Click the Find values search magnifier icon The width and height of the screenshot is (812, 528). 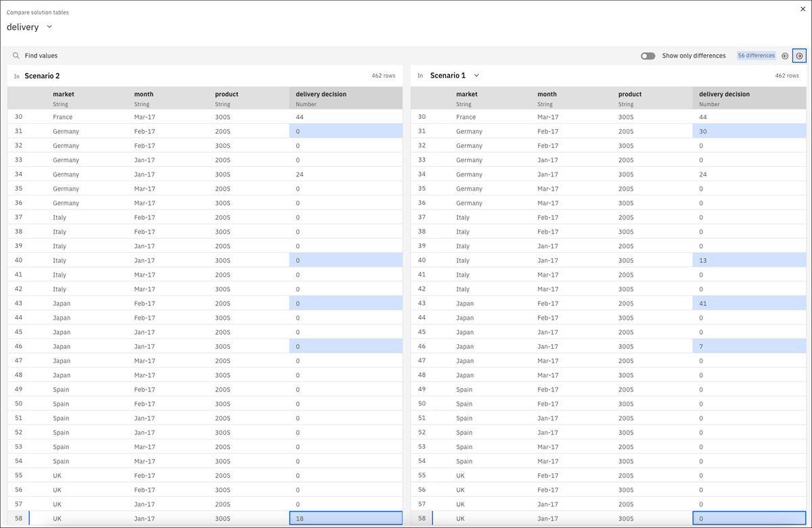[16, 55]
